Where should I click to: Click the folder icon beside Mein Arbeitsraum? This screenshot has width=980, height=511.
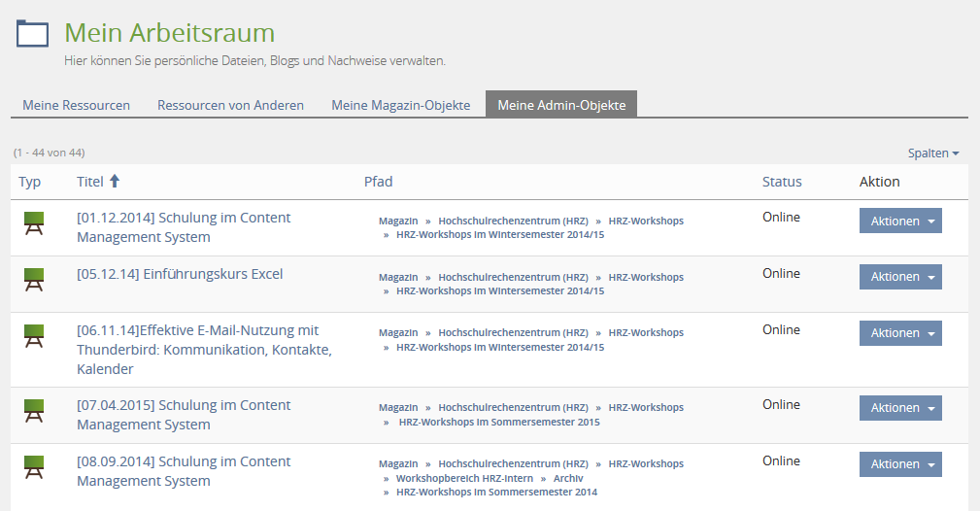tap(32, 34)
